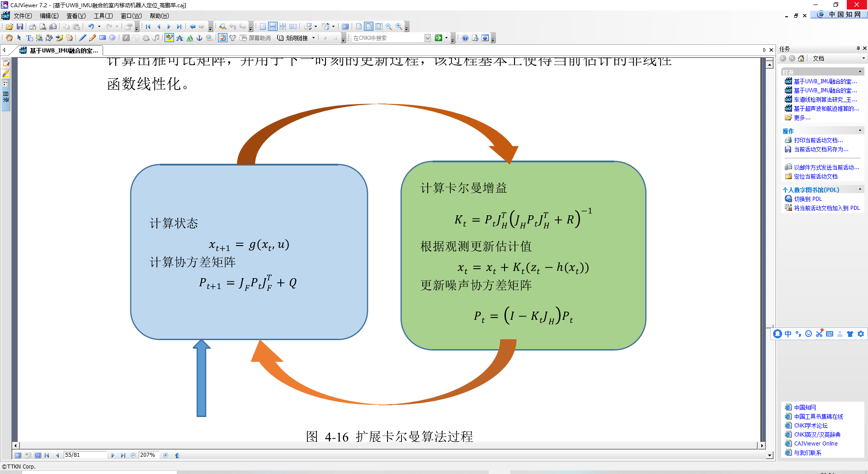
Task: Expand the CNKI search go-button dropdown
Action: click(x=446, y=38)
